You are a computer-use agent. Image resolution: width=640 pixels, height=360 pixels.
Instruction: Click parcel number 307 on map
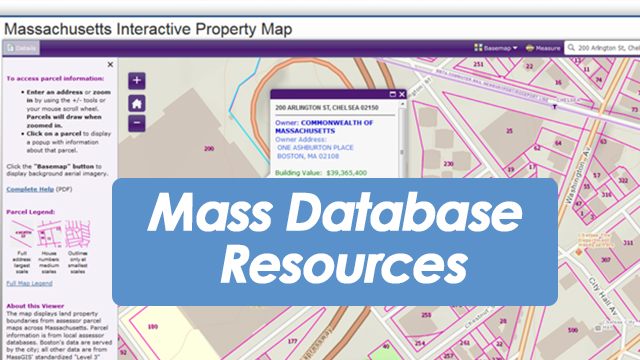[x=605, y=260]
